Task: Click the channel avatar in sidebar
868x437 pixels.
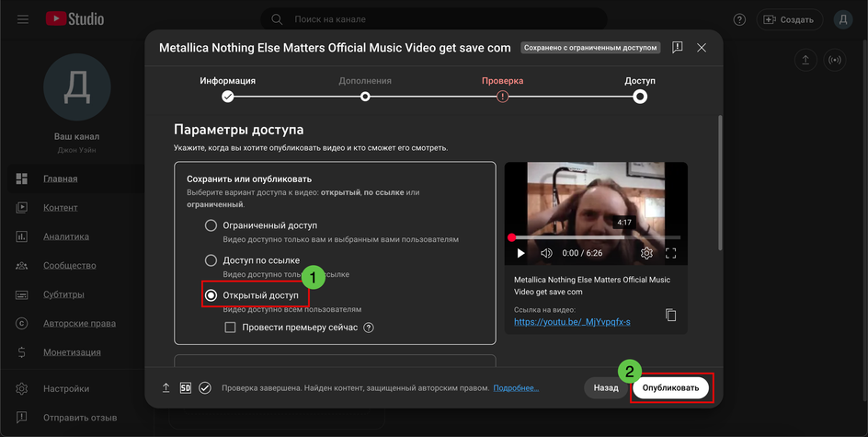Action: pyautogui.click(x=77, y=87)
